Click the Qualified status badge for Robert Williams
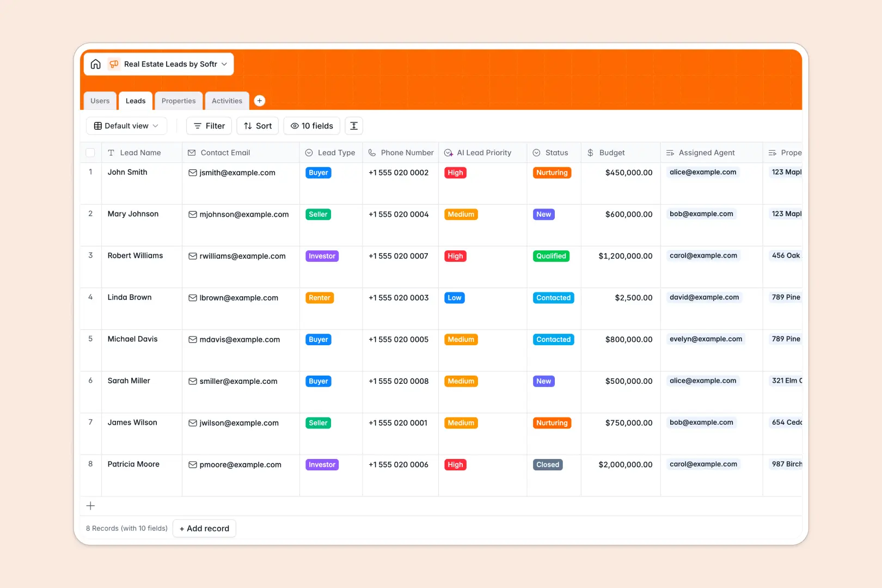882x588 pixels. coord(551,256)
